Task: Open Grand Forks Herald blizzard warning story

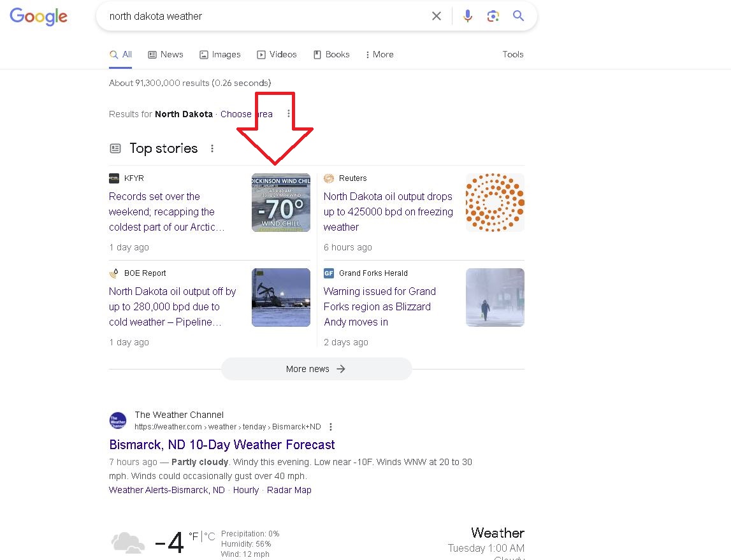Action: (379, 306)
